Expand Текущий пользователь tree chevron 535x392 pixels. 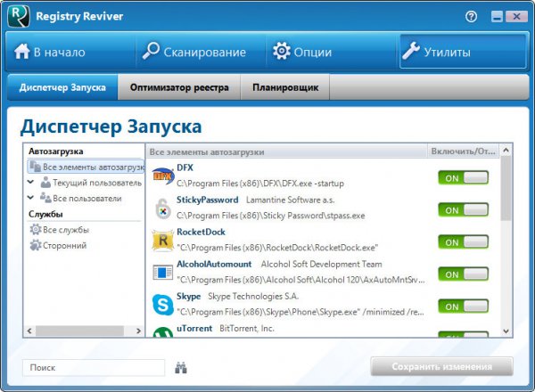click(30, 182)
